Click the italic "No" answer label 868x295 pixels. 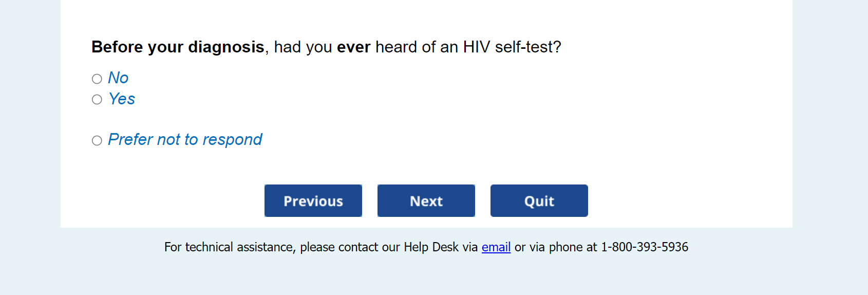point(118,78)
